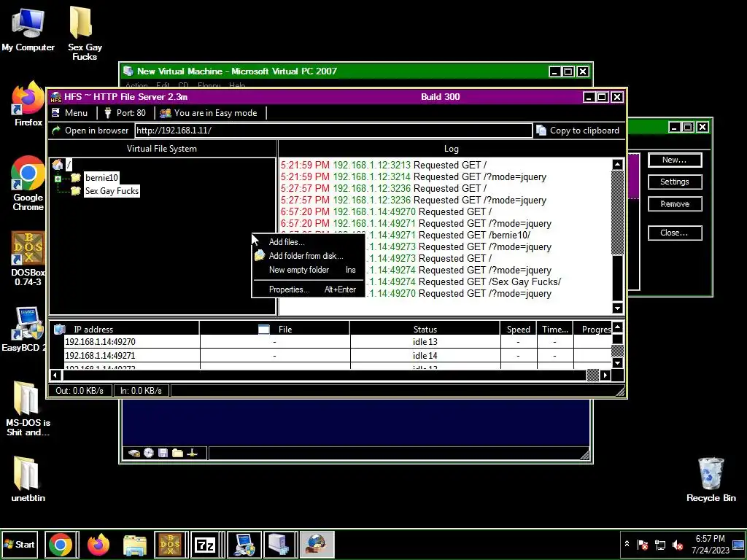Click the Port: 80 plug button
The image size is (747, 560).
pos(125,113)
